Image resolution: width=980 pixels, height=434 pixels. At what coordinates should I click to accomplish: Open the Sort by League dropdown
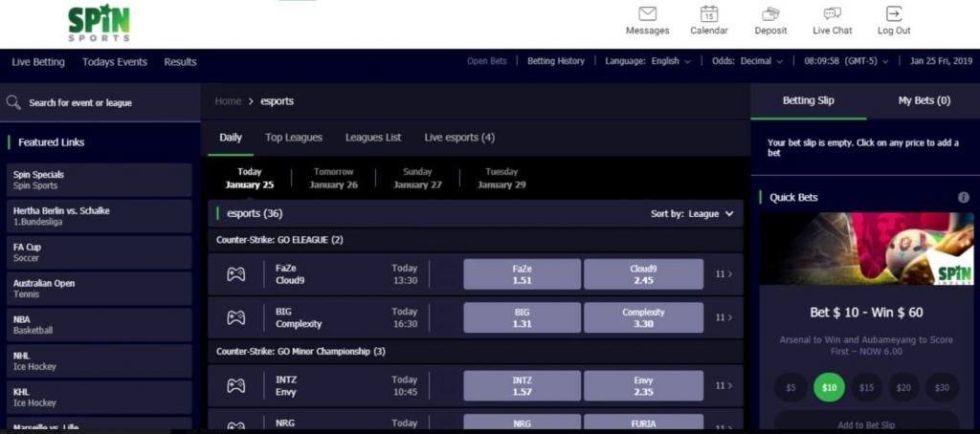pos(692,213)
